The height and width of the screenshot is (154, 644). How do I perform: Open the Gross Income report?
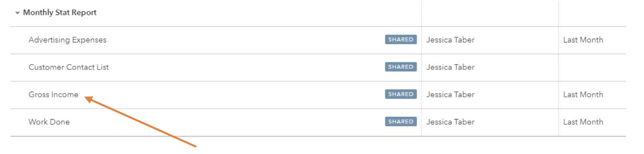(x=54, y=95)
